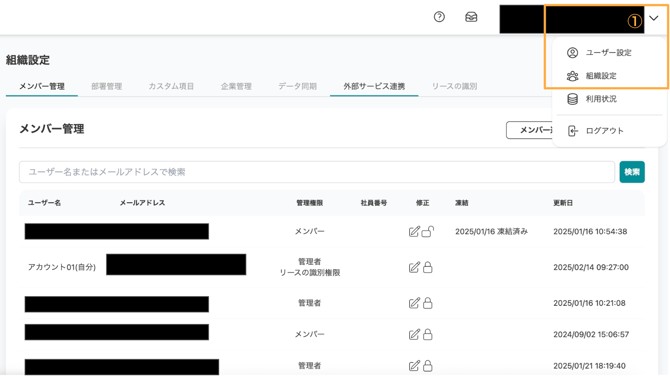Edit the member updated 2025/01/21 18:19:40
Image resolution: width=670 pixels, height=379 pixels.
pos(414,366)
